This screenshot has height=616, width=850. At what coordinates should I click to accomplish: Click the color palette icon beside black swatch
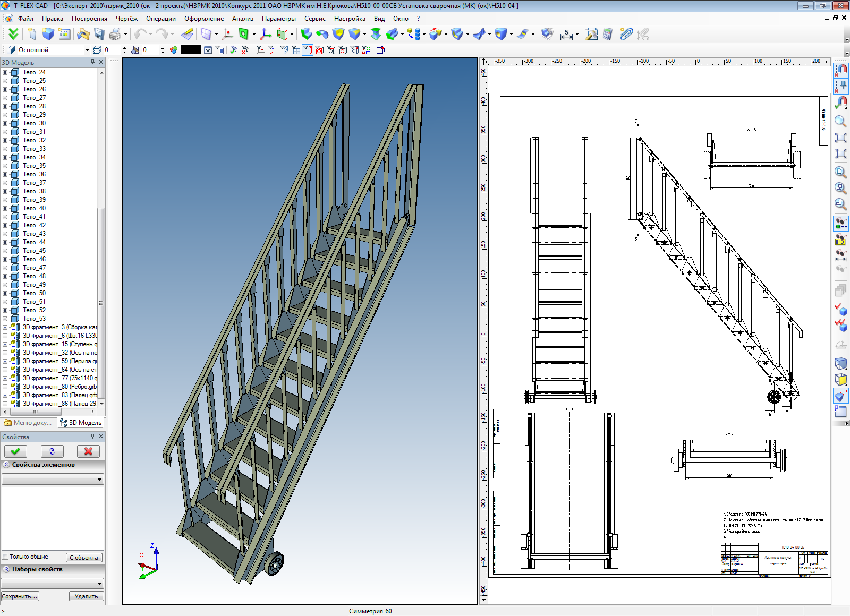[x=174, y=50]
